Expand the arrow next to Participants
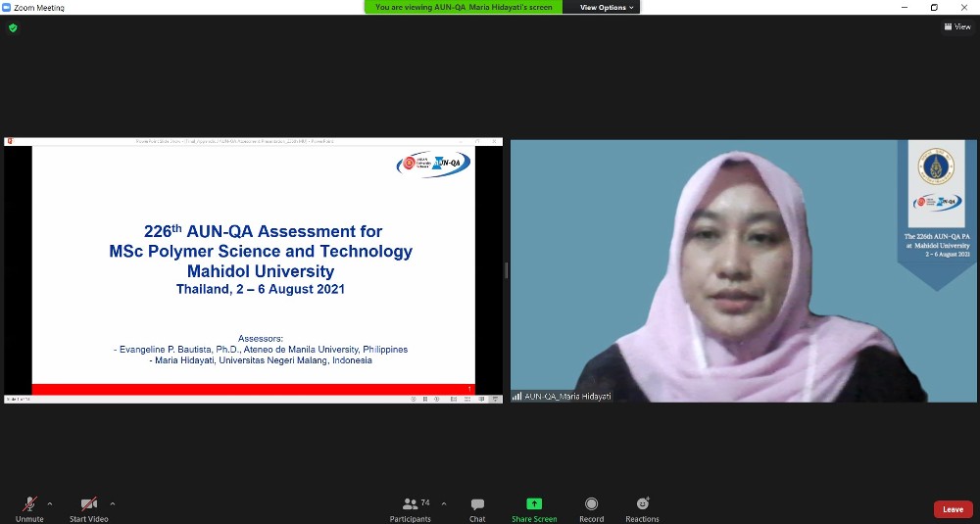 (444, 503)
